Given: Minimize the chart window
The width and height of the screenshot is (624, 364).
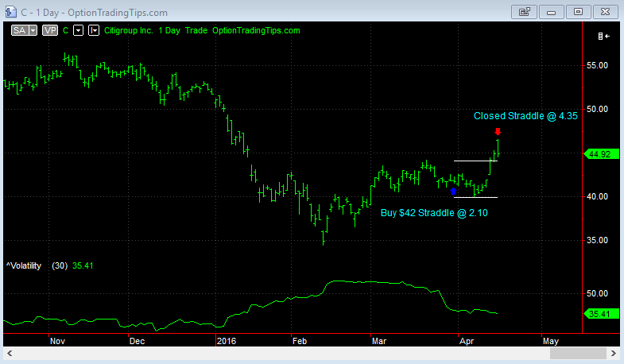Looking at the screenshot, I should pyautogui.click(x=551, y=12).
